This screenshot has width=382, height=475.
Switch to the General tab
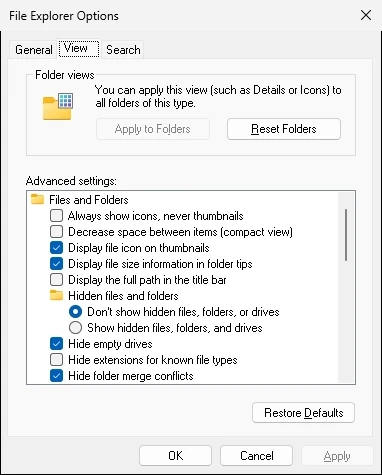[x=34, y=50]
